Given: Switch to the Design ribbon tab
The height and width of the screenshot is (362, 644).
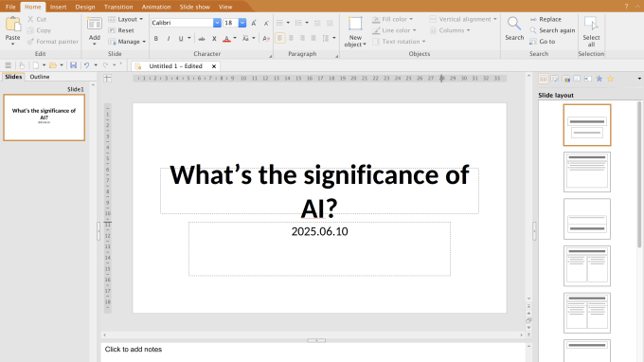Looking at the screenshot, I should [x=85, y=7].
